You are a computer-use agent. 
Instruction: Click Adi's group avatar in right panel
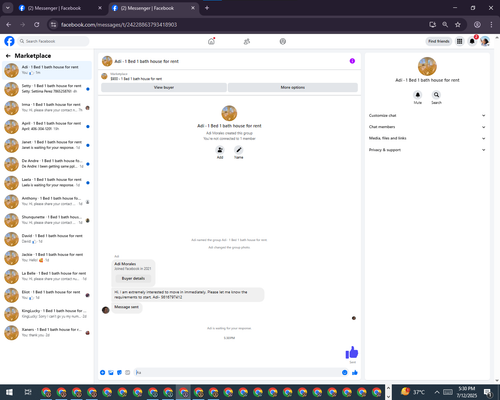427,66
